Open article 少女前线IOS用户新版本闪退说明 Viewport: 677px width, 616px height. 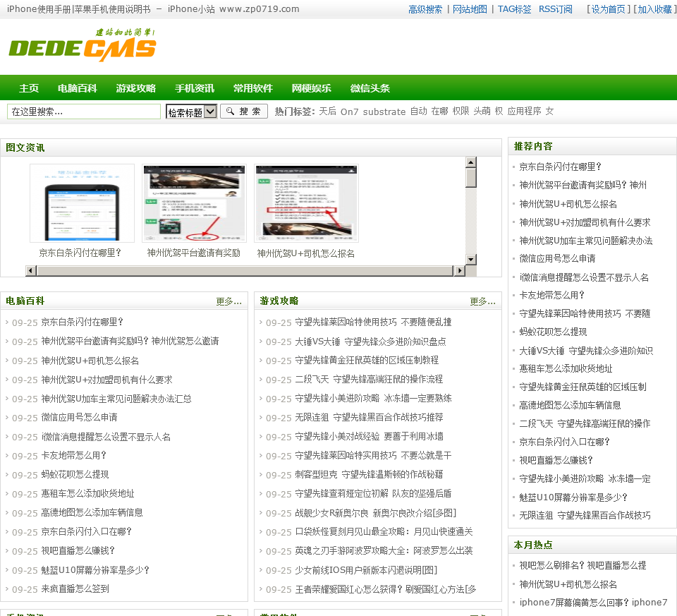pyautogui.click(x=366, y=569)
